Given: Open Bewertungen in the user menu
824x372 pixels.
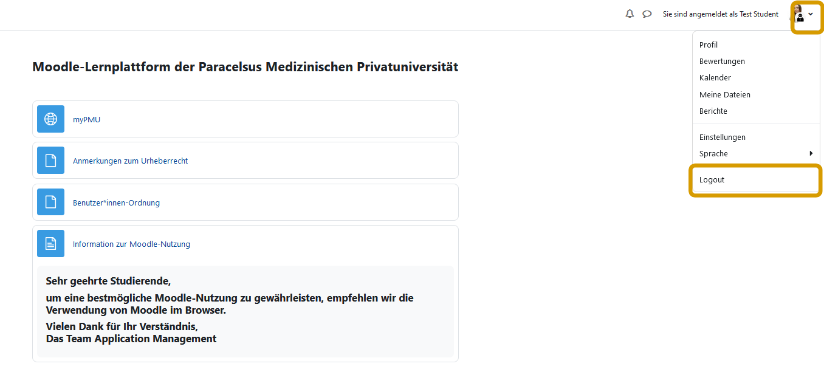Looking at the screenshot, I should pos(722,61).
